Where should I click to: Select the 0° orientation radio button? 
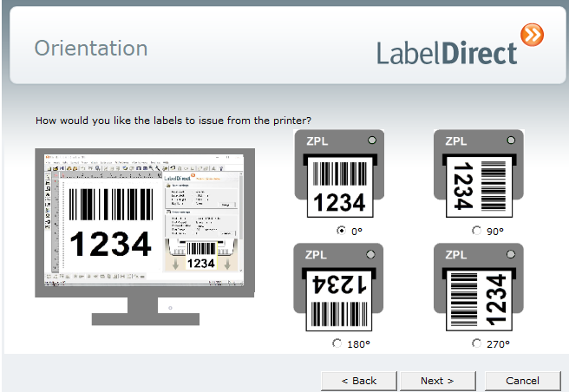[341, 231]
